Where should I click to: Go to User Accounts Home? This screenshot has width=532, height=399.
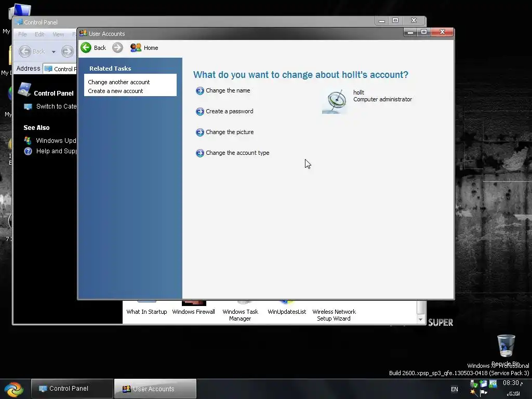pyautogui.click(x=144, y=48)
